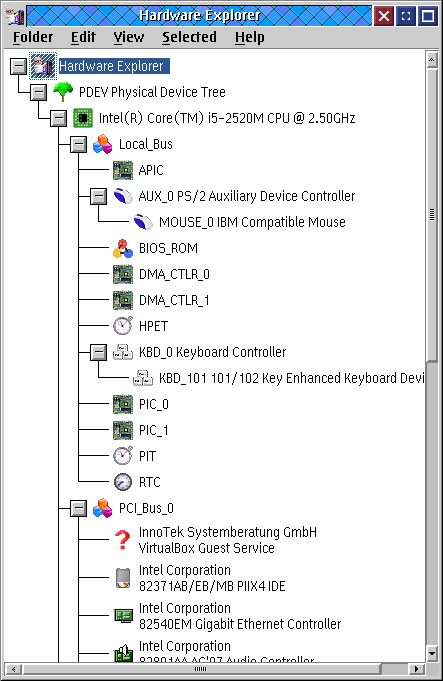Select the RTC clock icon
The height and width of the screenshot is (681, 443).
(123, 482)
